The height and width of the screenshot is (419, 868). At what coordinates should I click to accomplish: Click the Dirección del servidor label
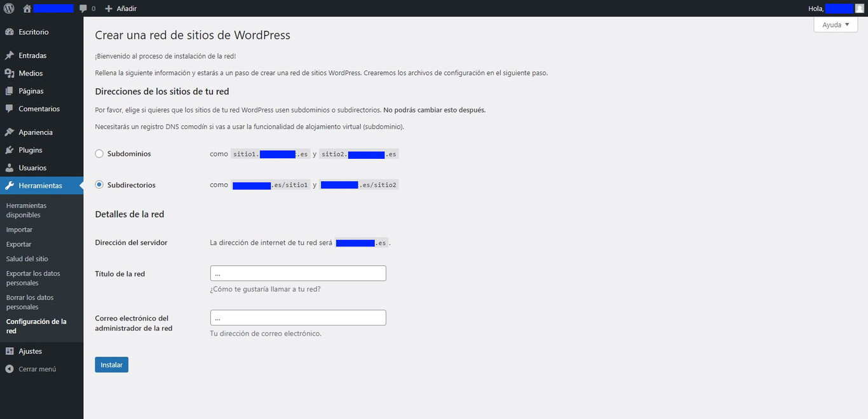pyautogui.click(x=132, y=242)
